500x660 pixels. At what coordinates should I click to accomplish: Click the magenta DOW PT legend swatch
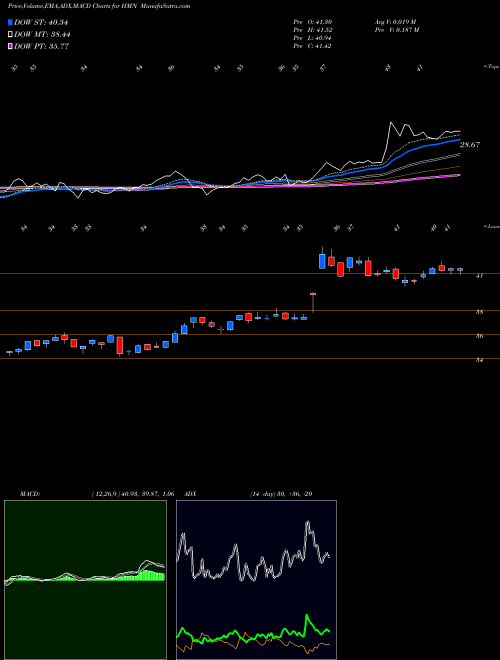click(x=11, y=46)
